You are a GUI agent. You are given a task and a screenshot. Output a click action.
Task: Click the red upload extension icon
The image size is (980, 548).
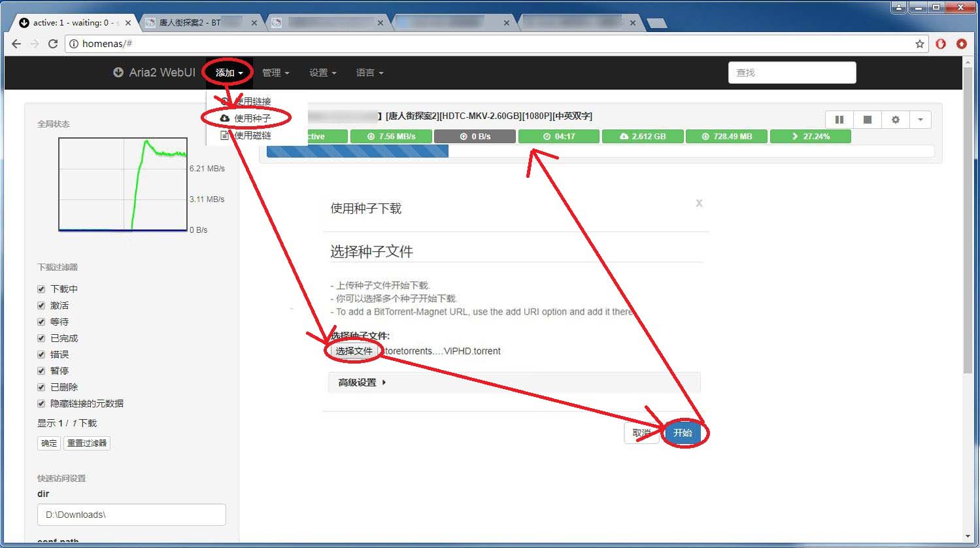(961, 44)
